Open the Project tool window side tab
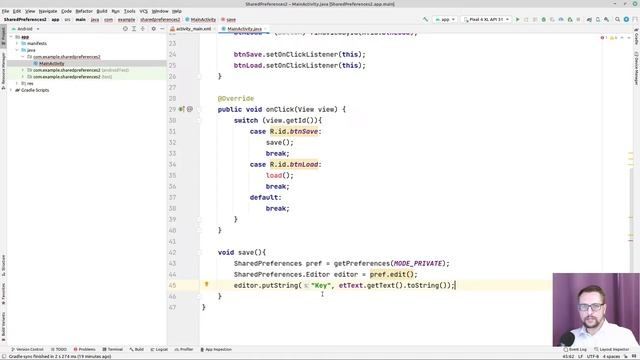This screenshot has width=640, height=360. pos(3,37)
